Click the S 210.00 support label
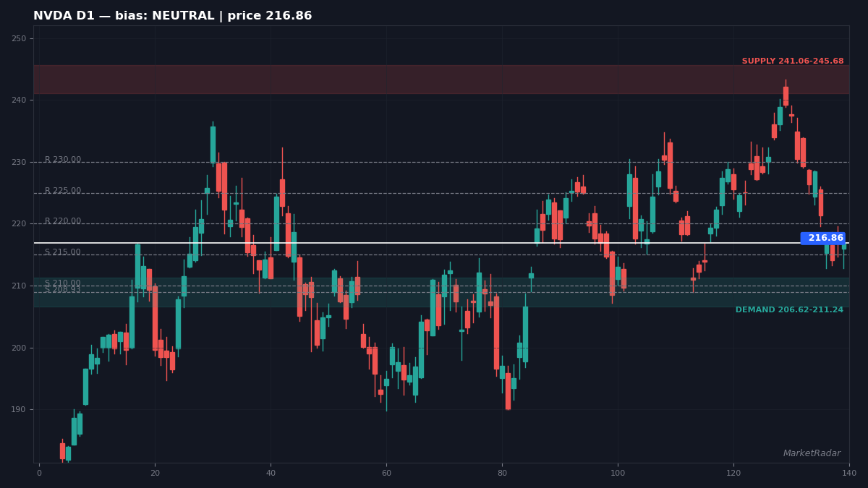 tap(63, 283)
